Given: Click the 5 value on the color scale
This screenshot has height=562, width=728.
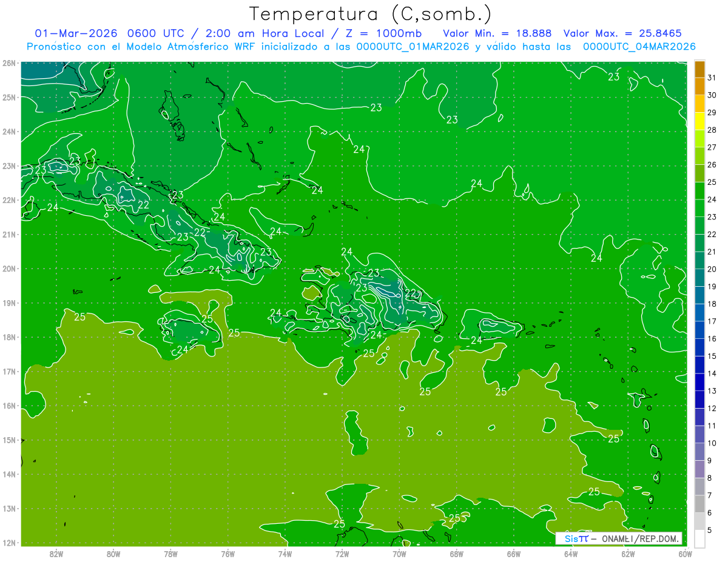Looking at the screenshot, I should (710, 530).
